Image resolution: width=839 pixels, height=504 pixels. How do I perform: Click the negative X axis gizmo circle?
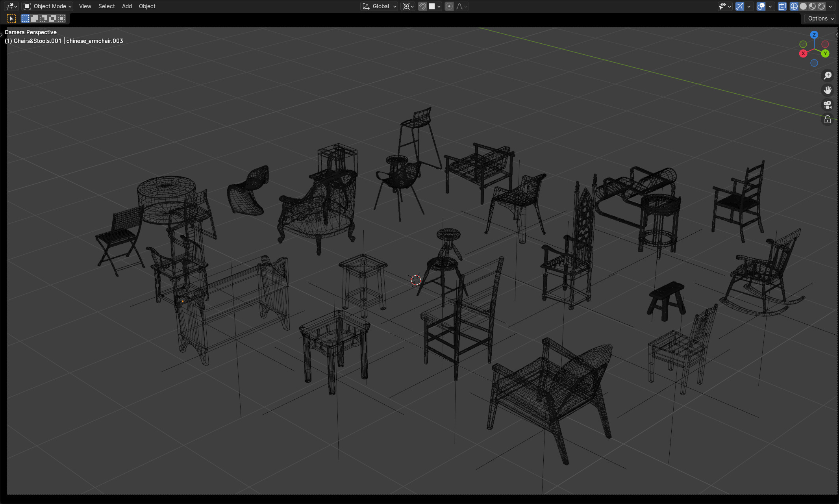coord(825,44)
